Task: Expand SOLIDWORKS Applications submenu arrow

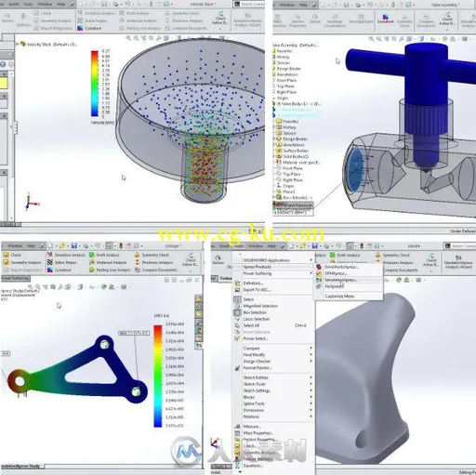Action: coord(311,260)
